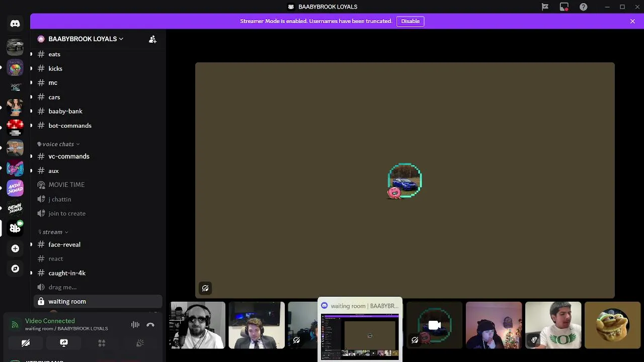The width and height of the screenshot is (644, 362).
Task: Toggle your camera on in voice panel
Action: point(26,343)
